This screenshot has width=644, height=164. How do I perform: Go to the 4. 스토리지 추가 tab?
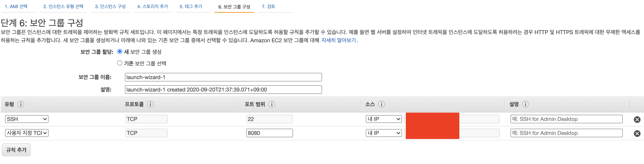coord(152,7)
